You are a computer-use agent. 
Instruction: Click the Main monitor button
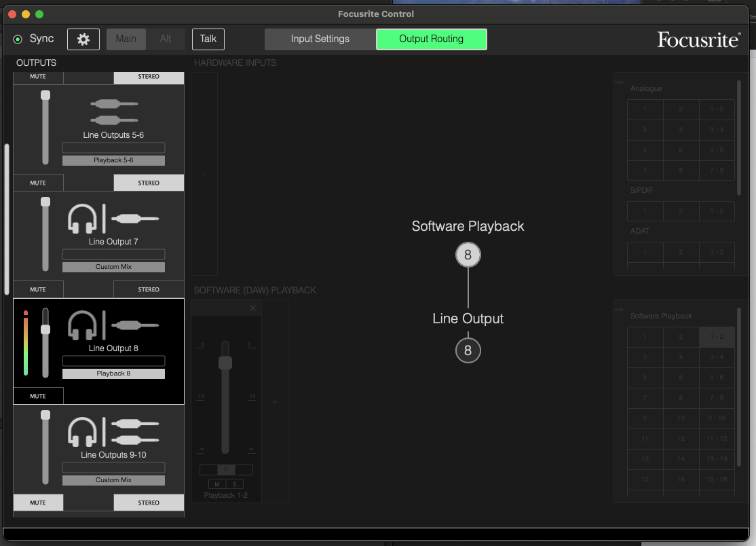126,39
